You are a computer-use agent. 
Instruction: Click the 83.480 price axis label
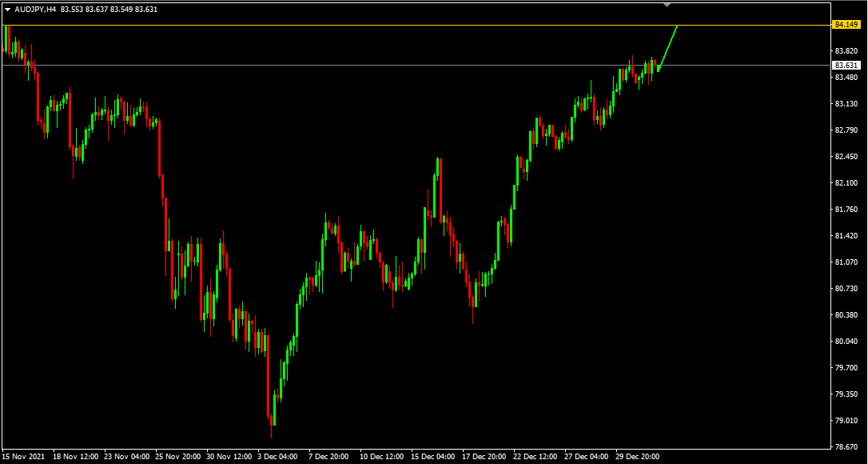846,78
